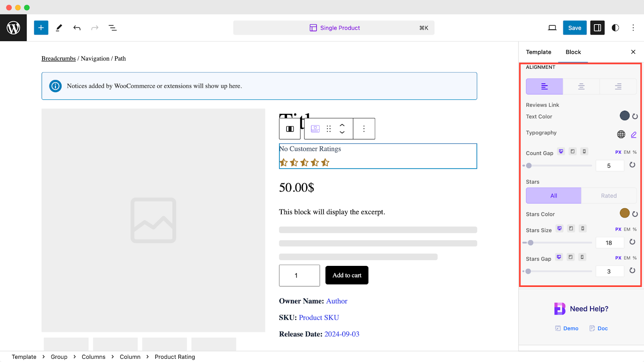This screenshot has width=644, height=362.
Task: Open the Product Rating block options menu
Action: click(363, 128)
